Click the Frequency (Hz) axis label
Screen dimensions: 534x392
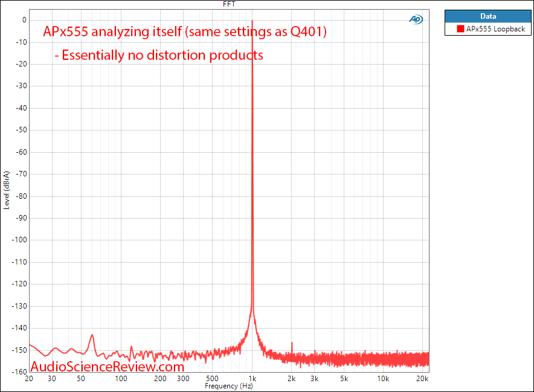click(x=229, y=386)
